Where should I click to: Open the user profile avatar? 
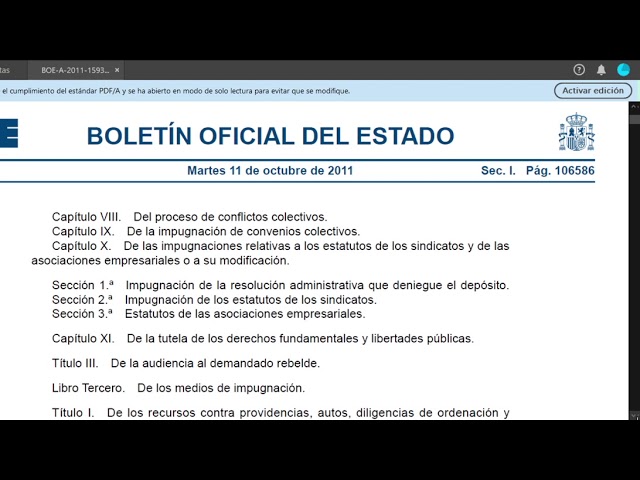tap(623, 70)
